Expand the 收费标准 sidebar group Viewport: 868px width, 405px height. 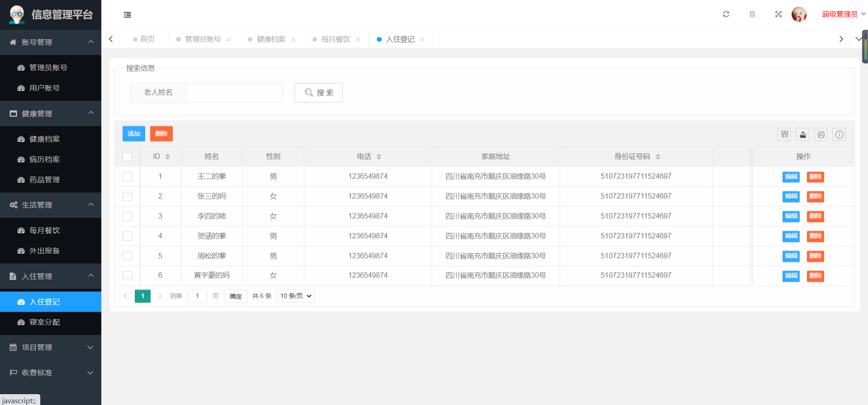51,372
